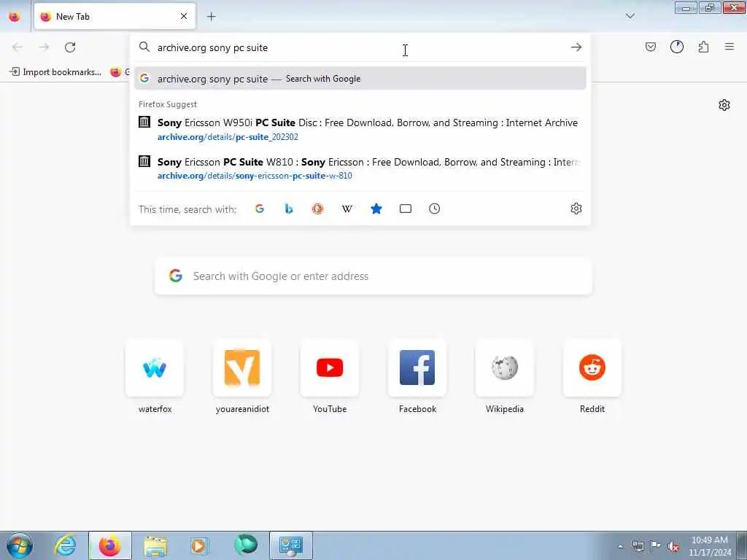Open search settings gear in dropdown
Screen dimensions: 747x560
tap(576, 209)
